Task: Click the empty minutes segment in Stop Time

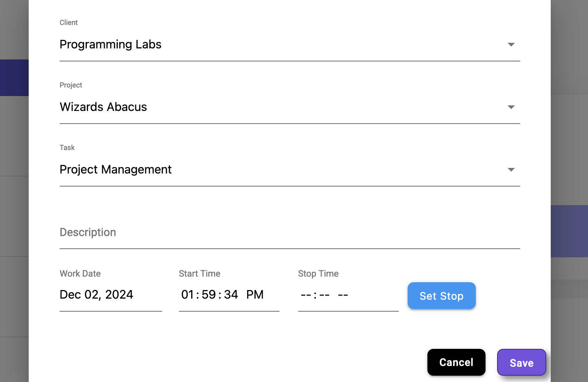Action: point(324,295)
